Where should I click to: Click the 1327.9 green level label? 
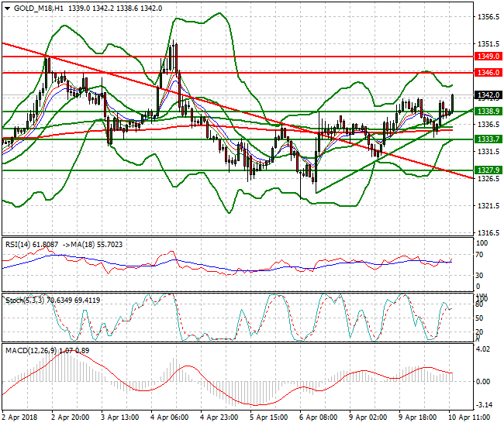[x=488, y=170]
